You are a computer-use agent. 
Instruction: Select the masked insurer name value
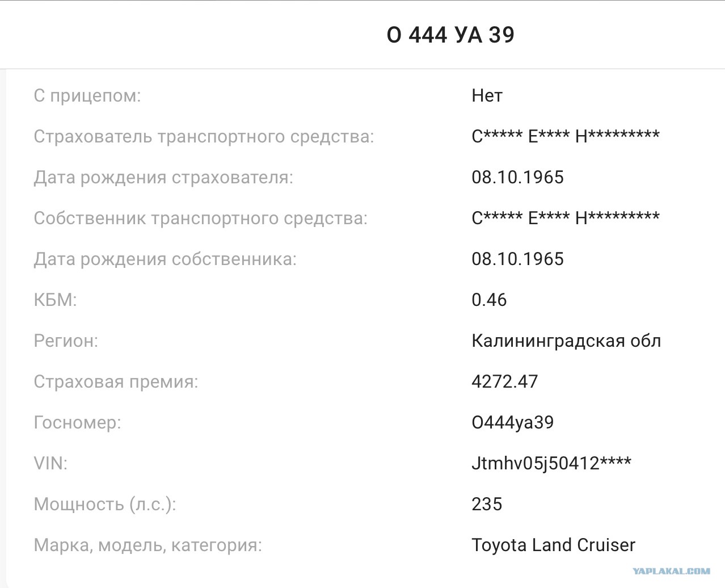(566, 136)
